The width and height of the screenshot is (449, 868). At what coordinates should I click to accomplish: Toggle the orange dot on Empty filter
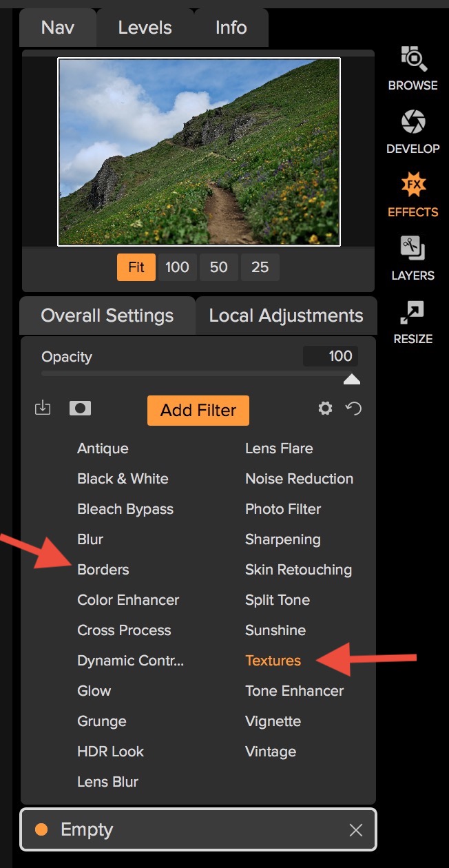pyautogui.click(x=41, y=829)
